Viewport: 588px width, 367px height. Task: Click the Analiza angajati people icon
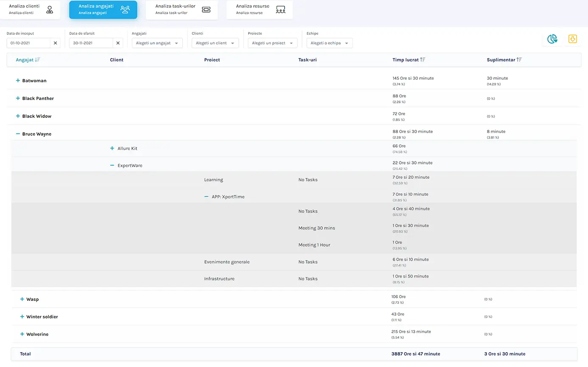click(x=125, y=9)
